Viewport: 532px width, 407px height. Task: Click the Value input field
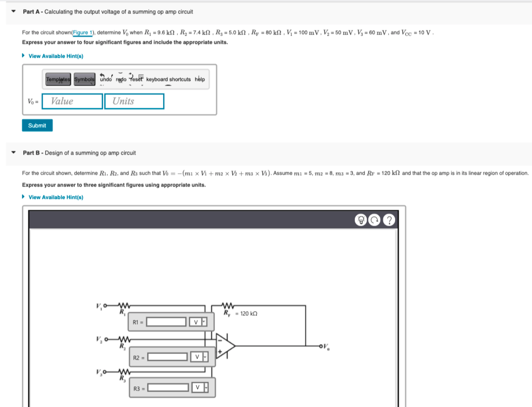72,101
